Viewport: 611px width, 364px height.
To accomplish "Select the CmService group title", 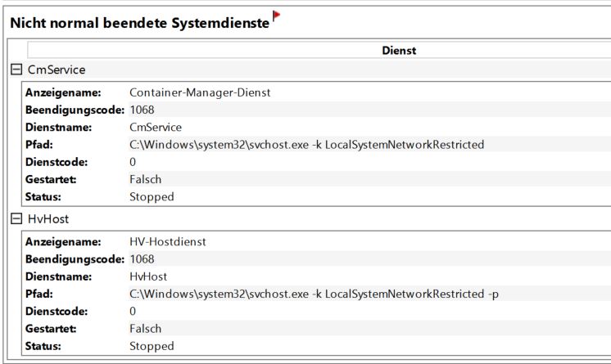I will coord(57,70).
